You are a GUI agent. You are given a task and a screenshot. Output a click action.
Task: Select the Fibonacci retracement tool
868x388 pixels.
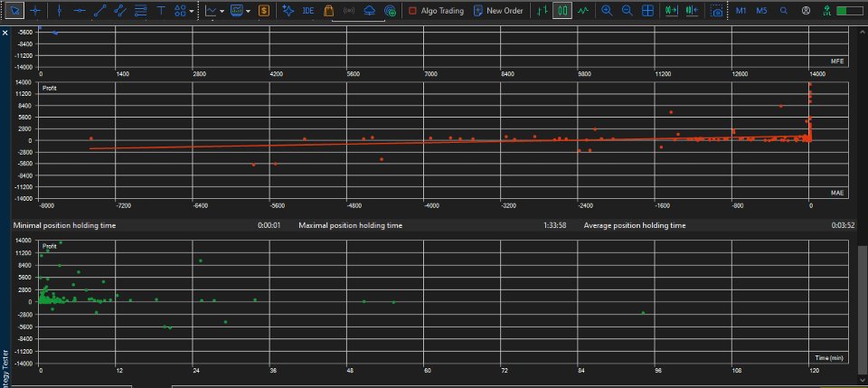tap(141, 11)
